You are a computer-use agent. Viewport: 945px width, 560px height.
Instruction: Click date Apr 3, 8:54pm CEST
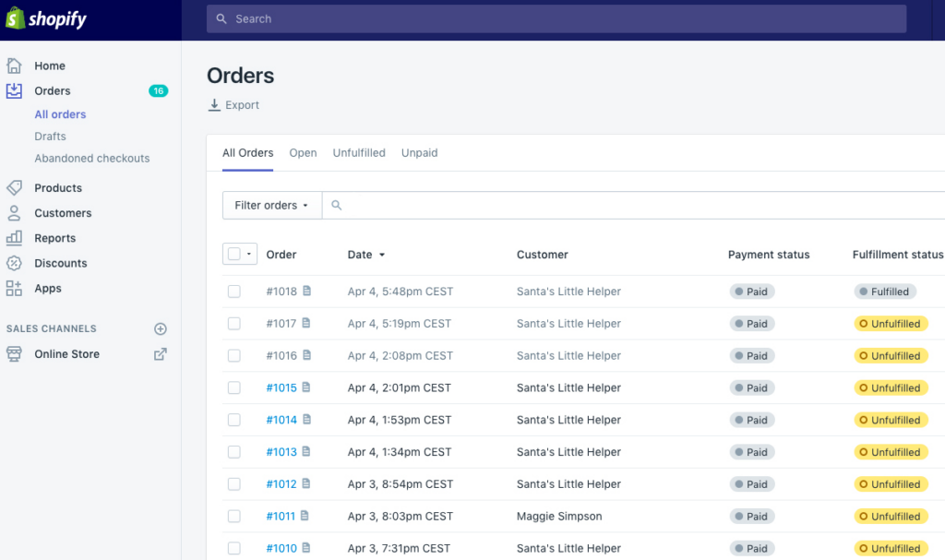tap(401, 484)
